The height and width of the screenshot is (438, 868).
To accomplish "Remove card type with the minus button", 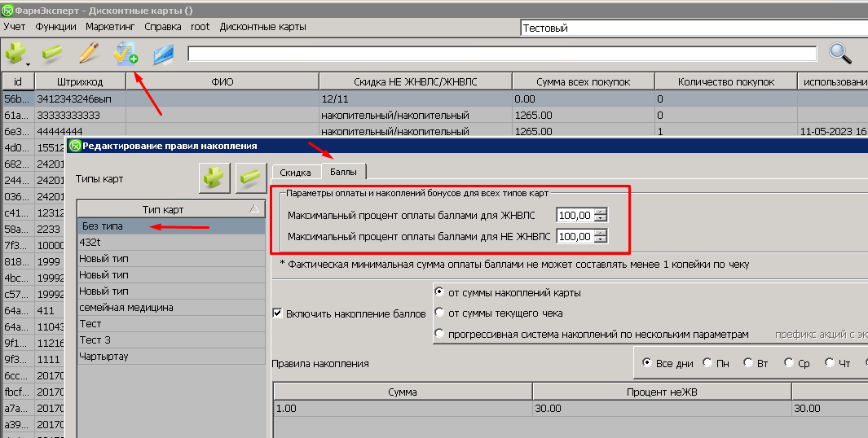I will click(252, 178).
